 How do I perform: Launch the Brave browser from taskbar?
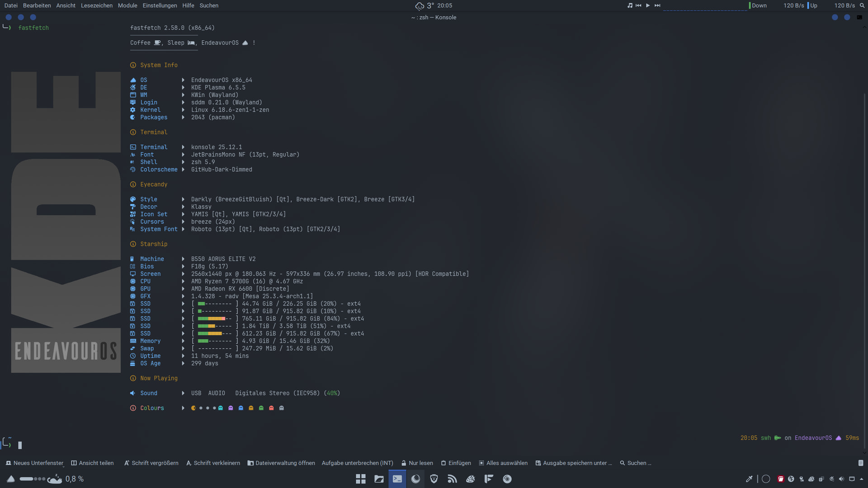click(x=434, y=479)
